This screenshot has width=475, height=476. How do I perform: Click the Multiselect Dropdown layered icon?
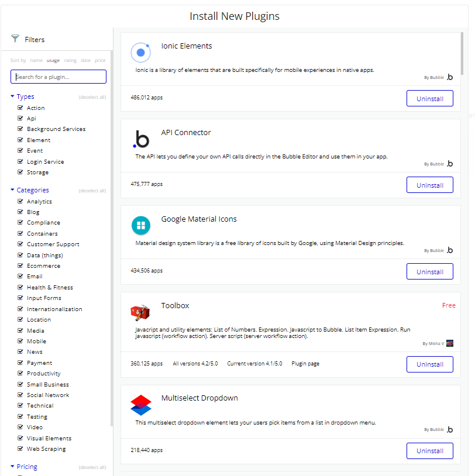(x=140, y=405)
